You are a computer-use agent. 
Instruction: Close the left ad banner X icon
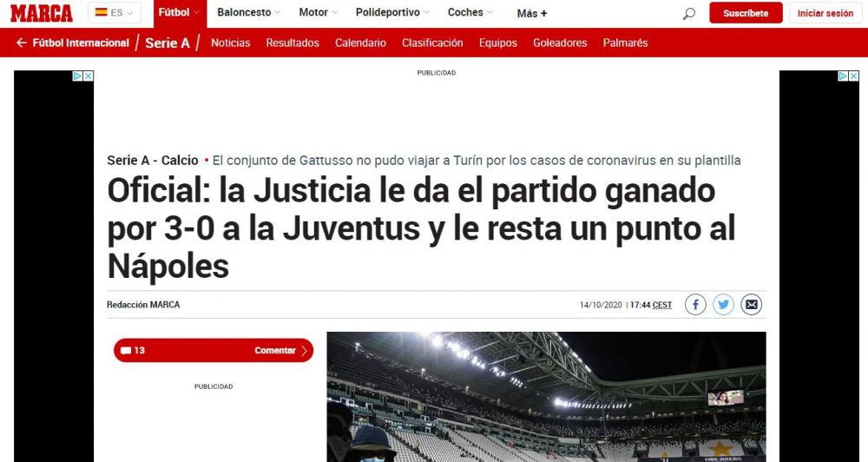pyautogui.click(x=88, y=76)
